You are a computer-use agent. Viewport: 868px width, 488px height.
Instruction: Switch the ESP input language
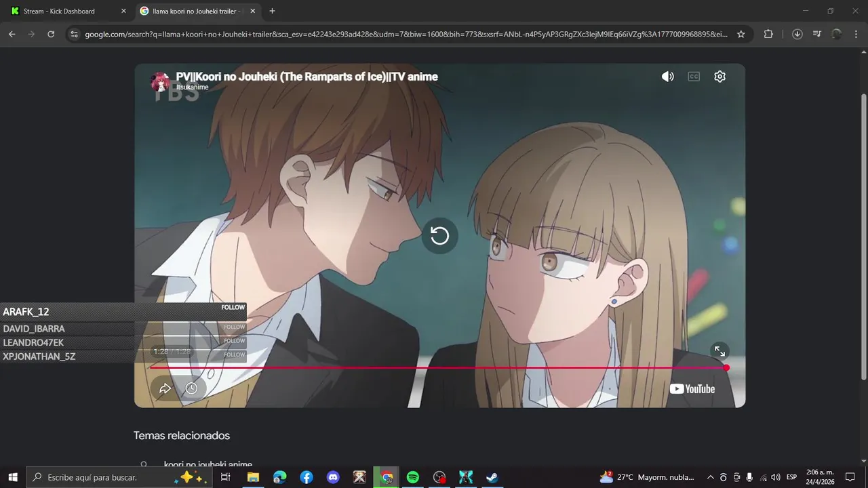(x=791, y=477)
